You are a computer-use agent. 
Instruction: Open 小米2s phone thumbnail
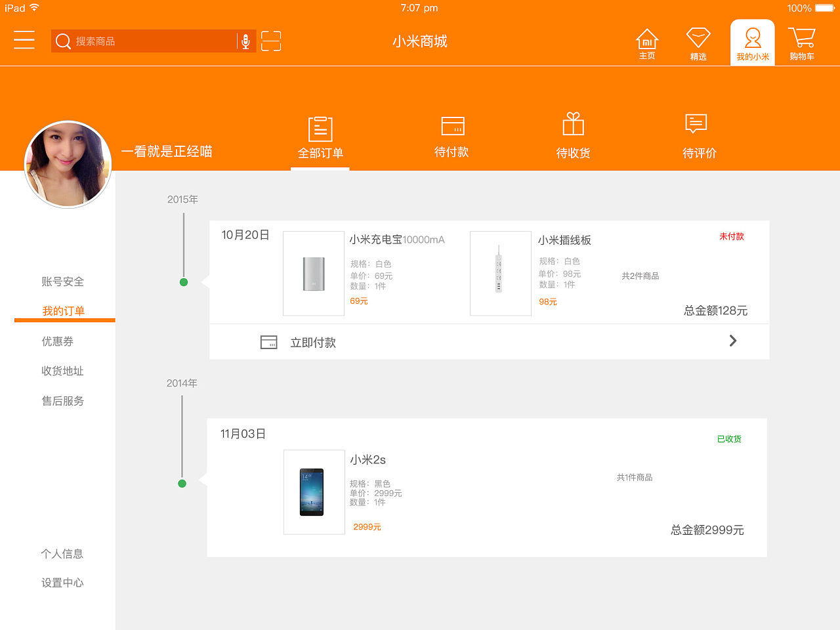[x=314, y=492]
